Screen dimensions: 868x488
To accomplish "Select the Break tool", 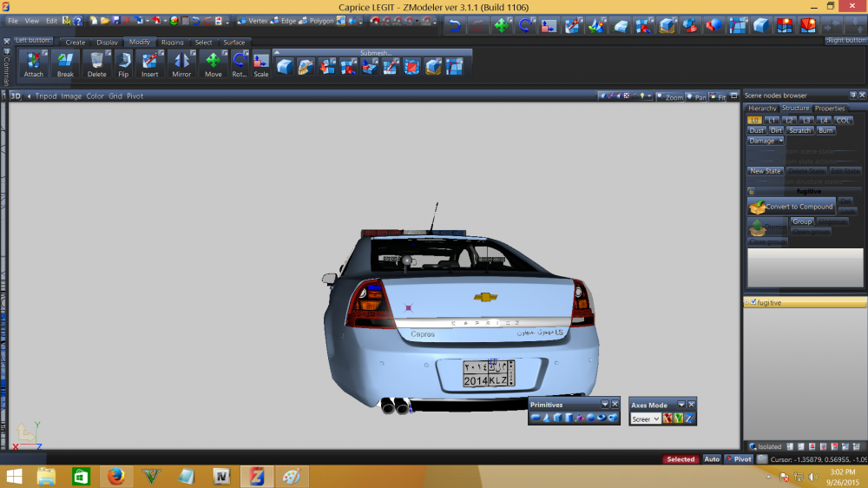I will pos(65,63).
